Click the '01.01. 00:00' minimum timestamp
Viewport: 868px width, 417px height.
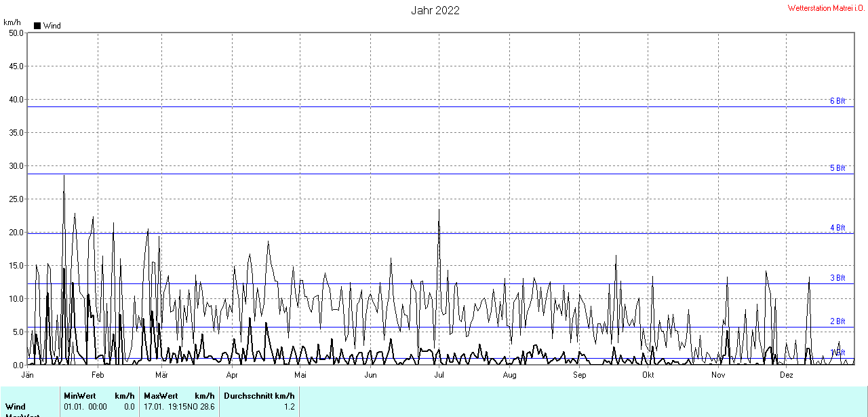[85, 407]
